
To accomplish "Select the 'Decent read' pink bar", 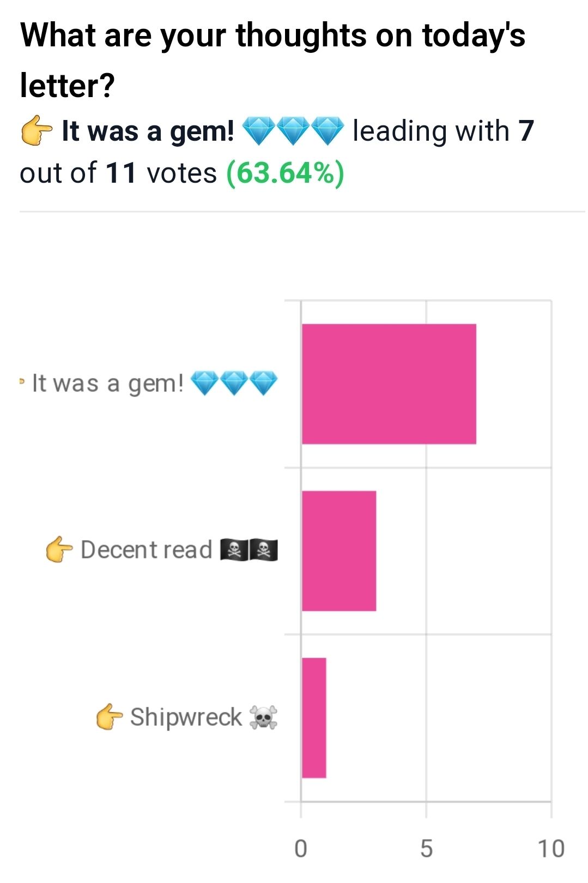I will [338, 551].
